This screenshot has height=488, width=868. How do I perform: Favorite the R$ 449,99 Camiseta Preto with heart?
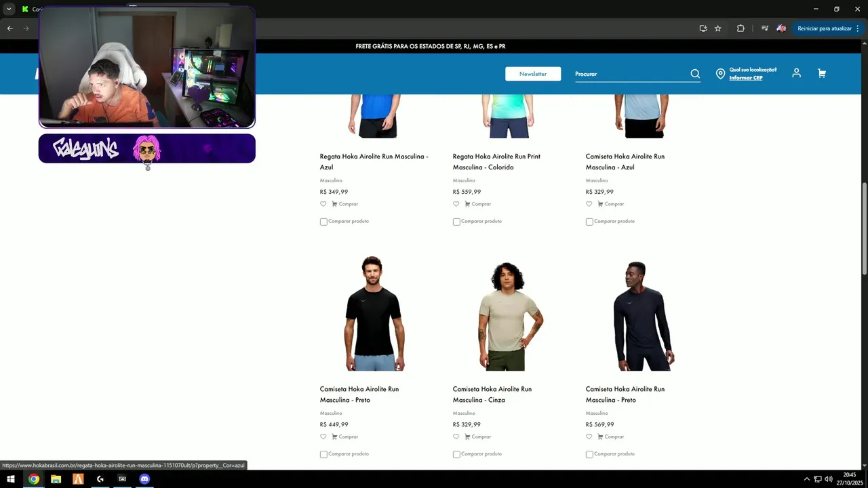click(x=323, y=436)
